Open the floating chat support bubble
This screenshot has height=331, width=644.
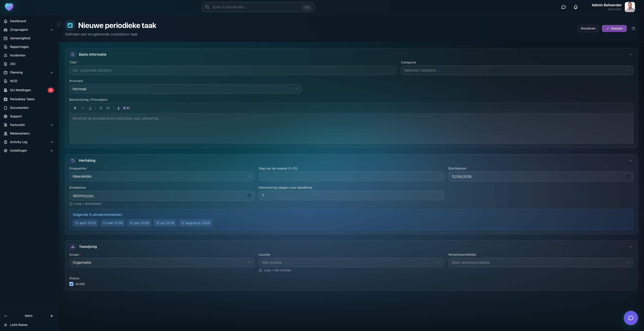pos(630,318)
